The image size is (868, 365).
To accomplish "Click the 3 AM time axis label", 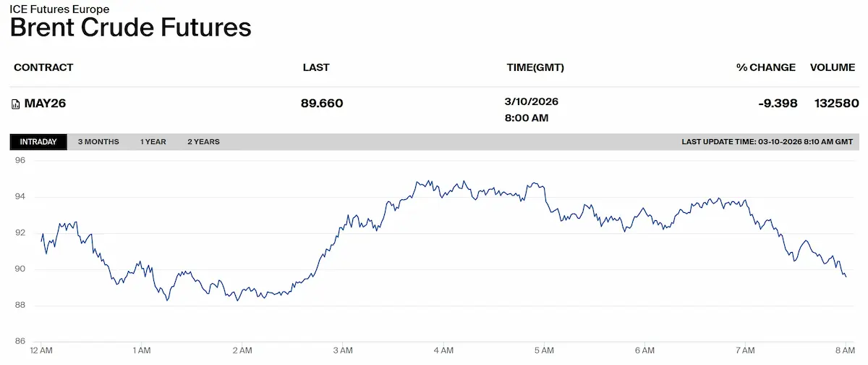I will coord(341,351).
